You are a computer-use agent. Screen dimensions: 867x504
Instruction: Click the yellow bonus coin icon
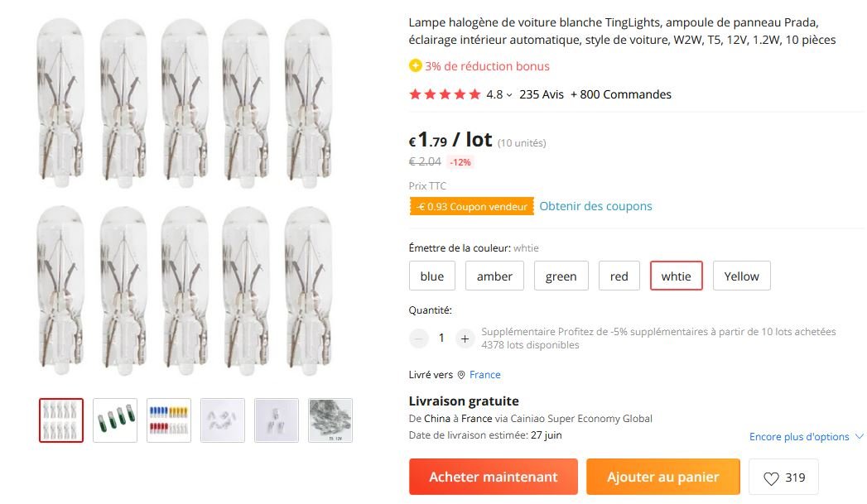click(415, 65)
